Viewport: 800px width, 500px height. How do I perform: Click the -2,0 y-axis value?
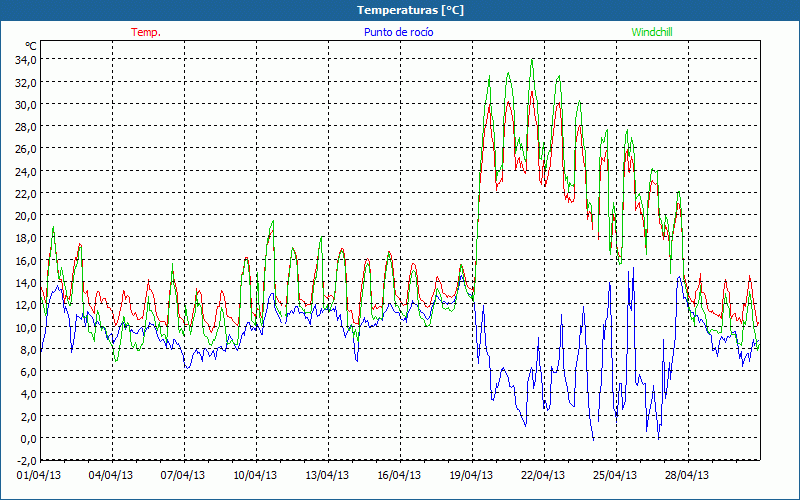27,461
